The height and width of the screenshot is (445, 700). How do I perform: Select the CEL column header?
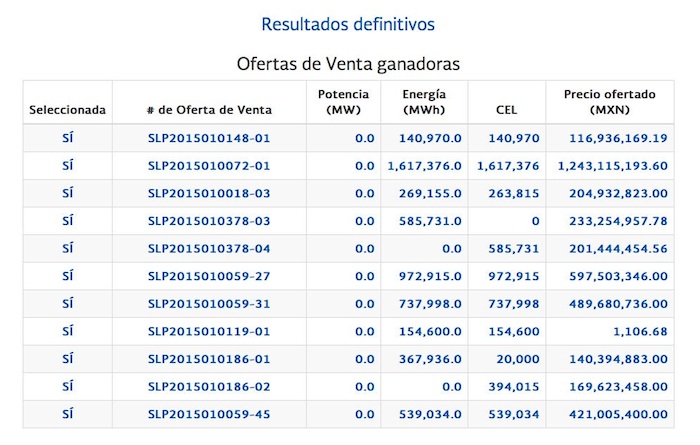507,109
